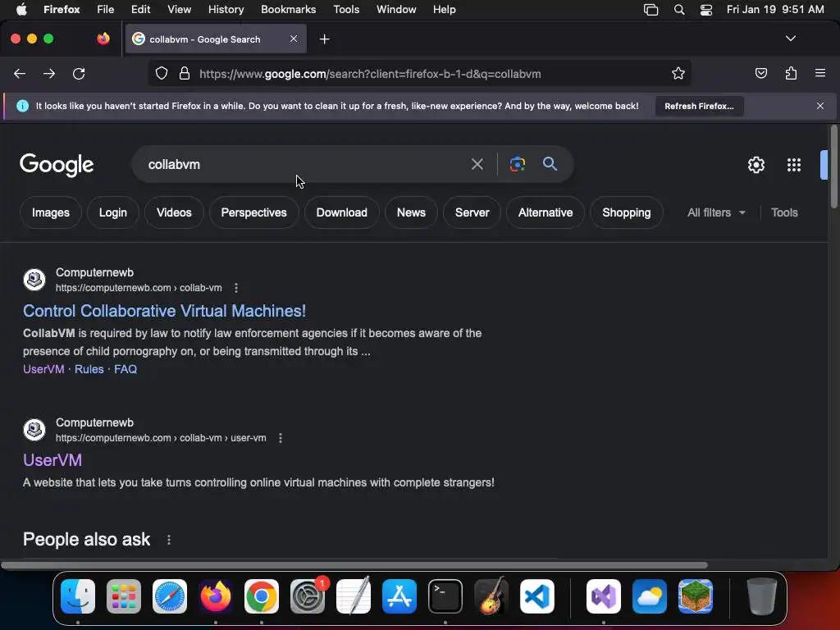Click Refresh Firefox… button
840x630 pixels.
coord(699,106)
